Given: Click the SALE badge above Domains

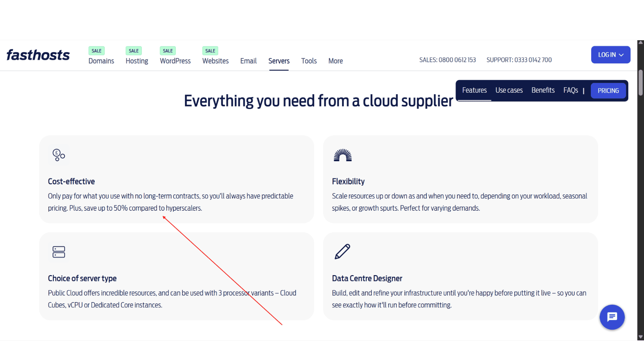Looking at the screenshot, I should coord(96,51).
